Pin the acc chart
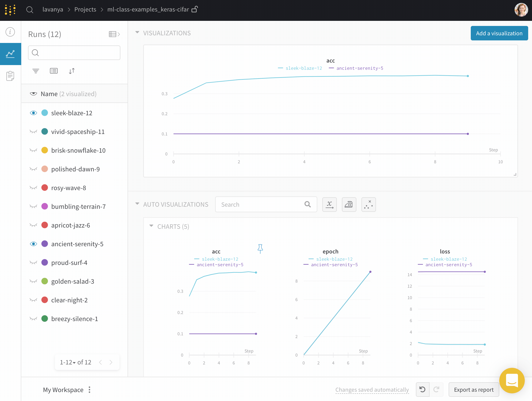 260,249
